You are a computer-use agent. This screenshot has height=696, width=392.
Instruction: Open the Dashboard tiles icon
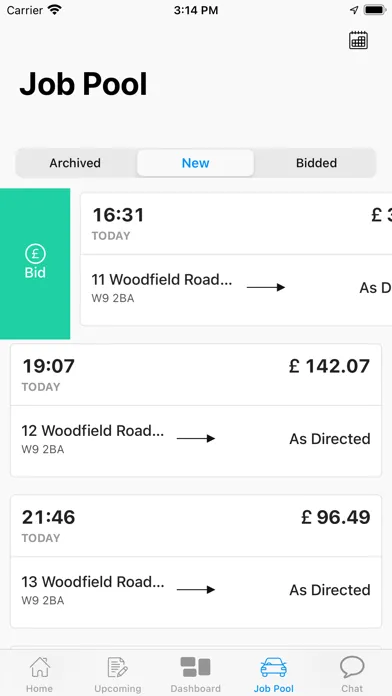(x=195, y=667)
